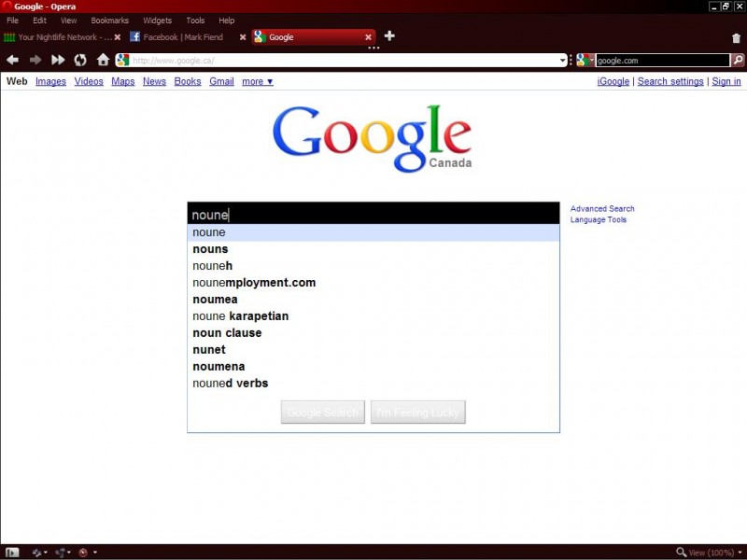Open the panel toggle icon in status bar
The image size is (747, 560).
12,553
